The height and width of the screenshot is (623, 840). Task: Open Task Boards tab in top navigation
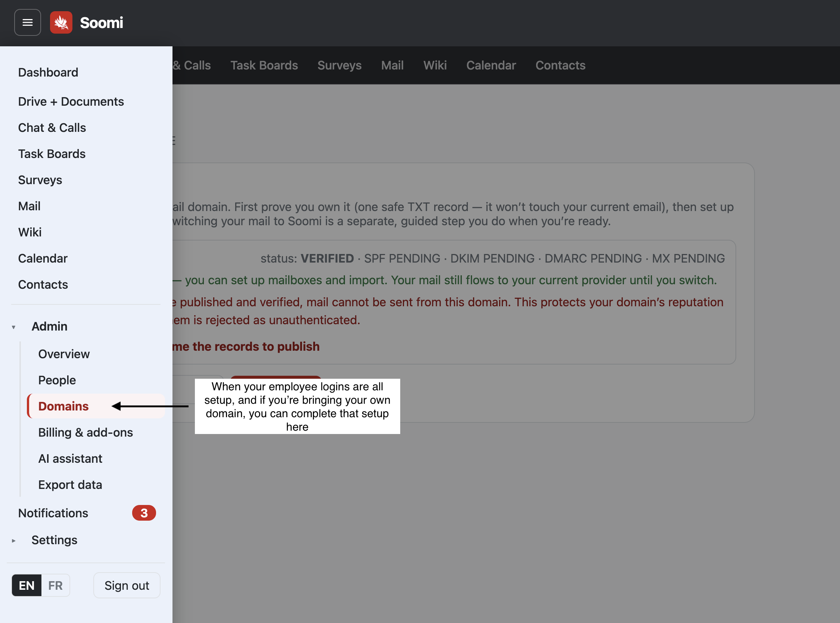click(264, 65)
